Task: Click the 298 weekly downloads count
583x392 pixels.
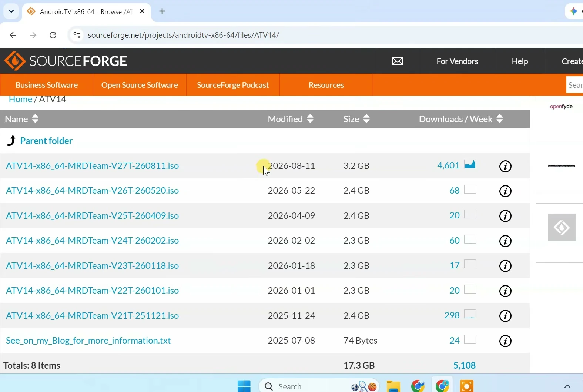Action: click(x=452, y=315)
